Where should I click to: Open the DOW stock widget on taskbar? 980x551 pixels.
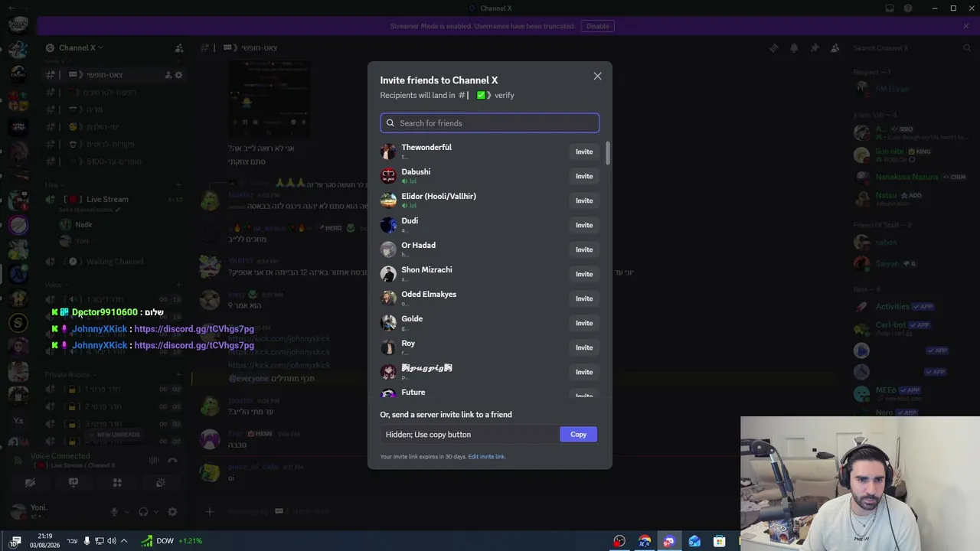tap(171, 541)
